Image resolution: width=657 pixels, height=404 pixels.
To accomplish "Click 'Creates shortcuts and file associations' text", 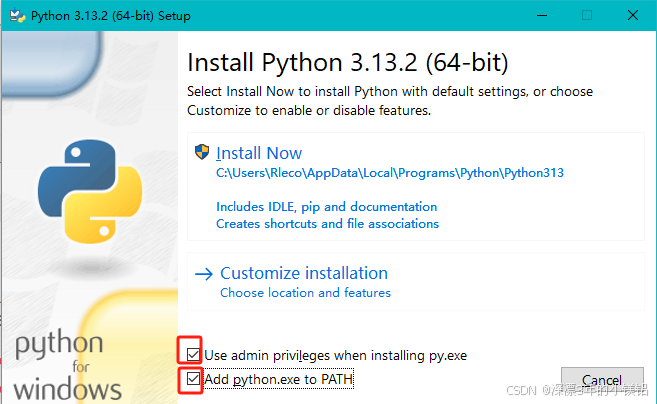I will (x=327, y=224).
